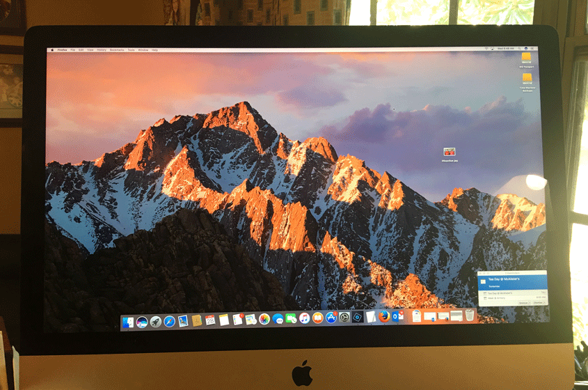The height and width of the screenshot is (390, 588).
Task: Open Spotlight search in menu bar
Action: (x=519, y=49)
